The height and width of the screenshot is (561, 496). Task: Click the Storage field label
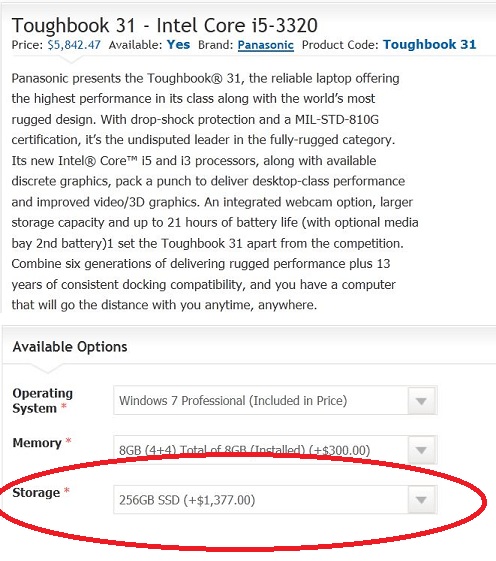(x=36, y=493)
